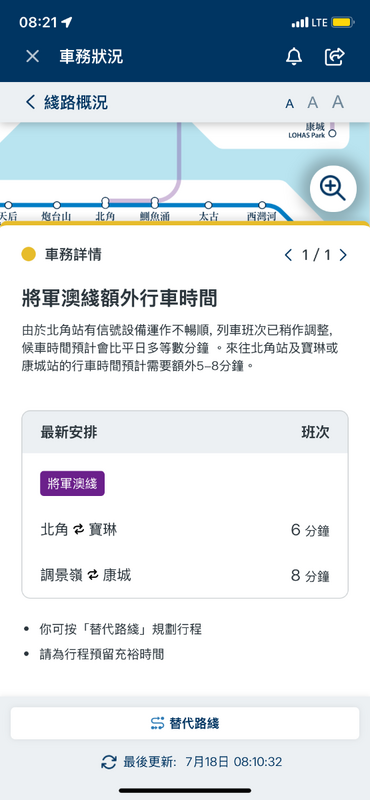
Task: Select the largest font size A
Action: (338, 102)
